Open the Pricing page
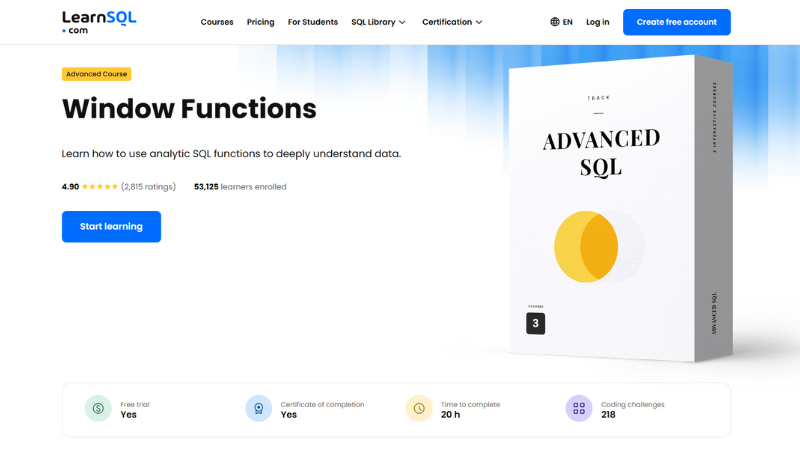The height and width of the screenshot is (450, 800). coord(261,22)
